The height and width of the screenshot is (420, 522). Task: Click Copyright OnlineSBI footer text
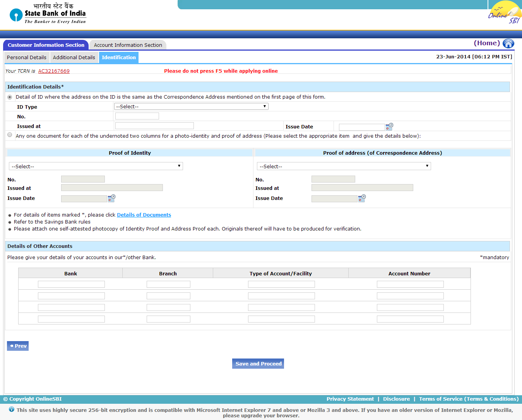(33, 399)
